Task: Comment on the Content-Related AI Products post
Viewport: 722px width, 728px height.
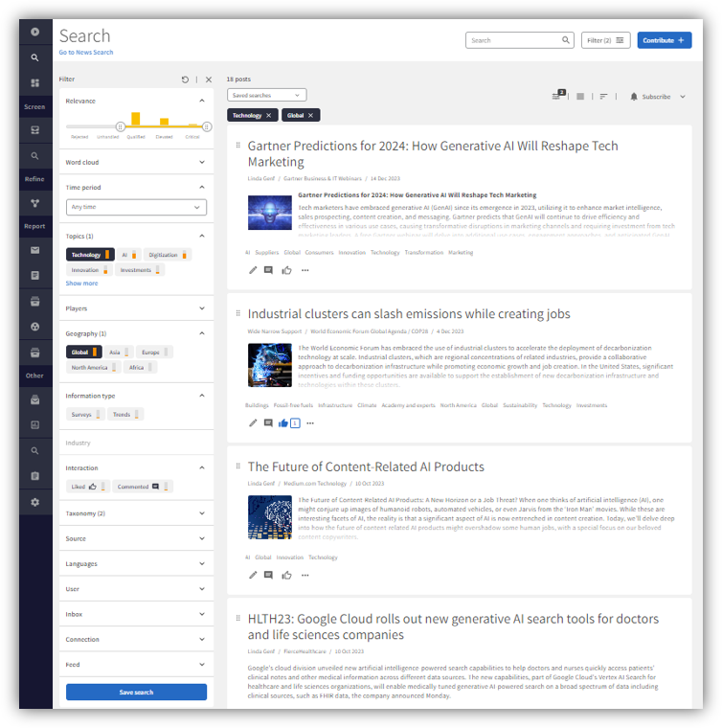Action: coord(268,576)
